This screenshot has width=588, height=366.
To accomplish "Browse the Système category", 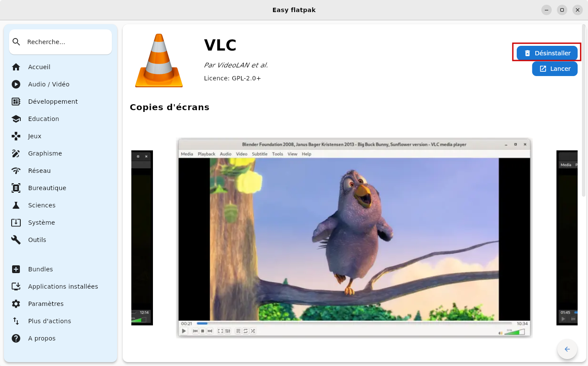I will click(60, 223).
